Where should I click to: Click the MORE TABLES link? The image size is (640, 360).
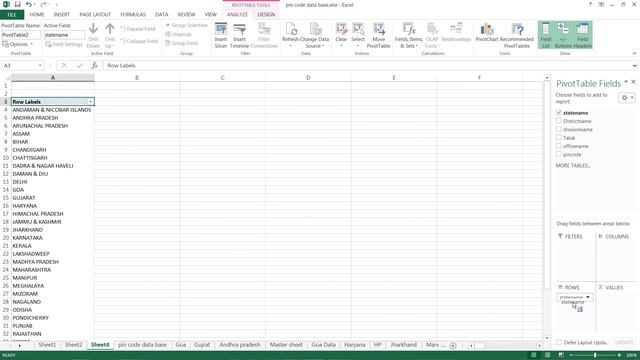point(573,166)
